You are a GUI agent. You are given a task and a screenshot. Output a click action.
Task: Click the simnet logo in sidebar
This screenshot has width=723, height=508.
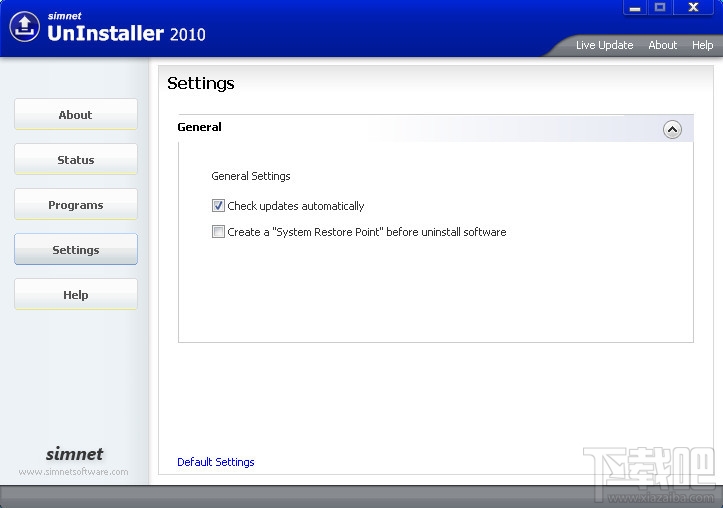click(74, 454)
